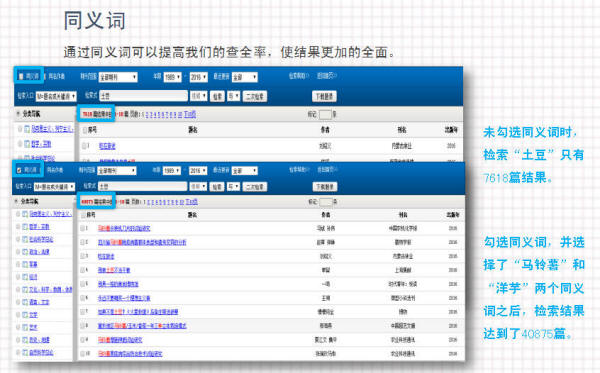Untick the checked 同义词 checkbox in lower panel
Viewport: 600px width, 373px height.
19,170
